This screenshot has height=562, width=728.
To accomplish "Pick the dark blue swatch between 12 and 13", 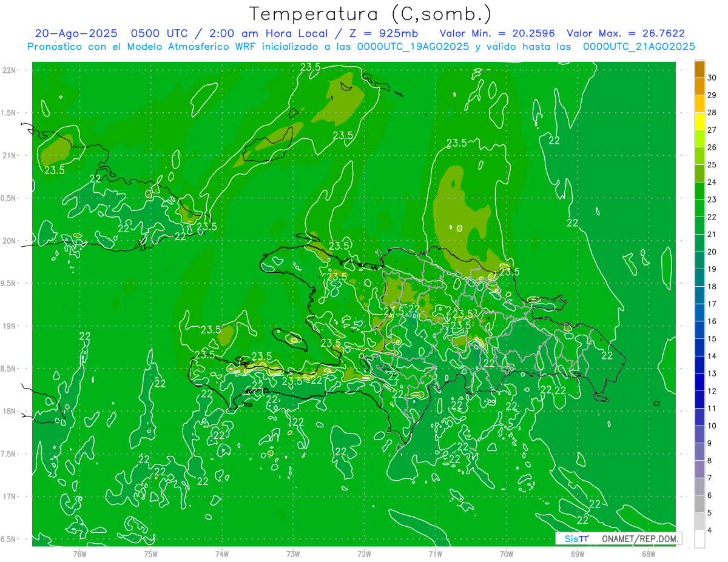I will [x=699, y=382].
